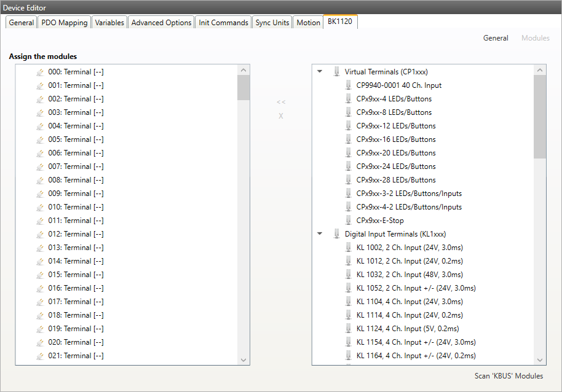Select CPx9xx-16 LEDs/Buttons in the catalog

(395, 139)
